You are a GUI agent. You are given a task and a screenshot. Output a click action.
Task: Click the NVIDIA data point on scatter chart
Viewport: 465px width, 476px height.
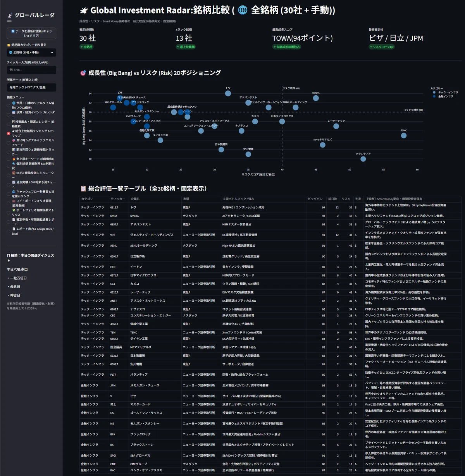click(316, 98)
